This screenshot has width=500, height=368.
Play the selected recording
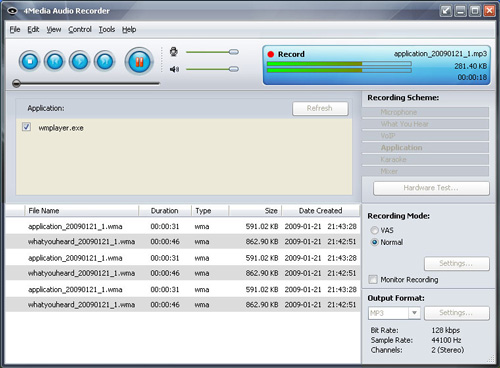[80, 61]
